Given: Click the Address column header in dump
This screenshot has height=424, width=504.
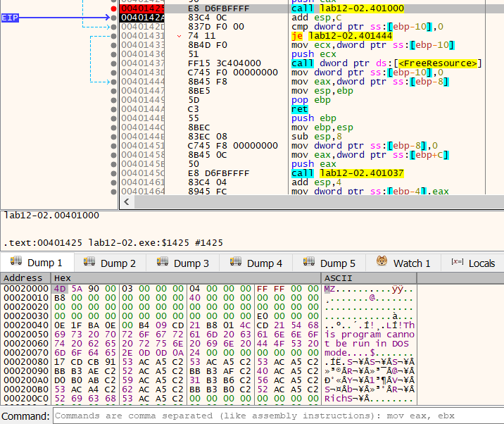Looking at the screenshot, I should click(23, 278).
